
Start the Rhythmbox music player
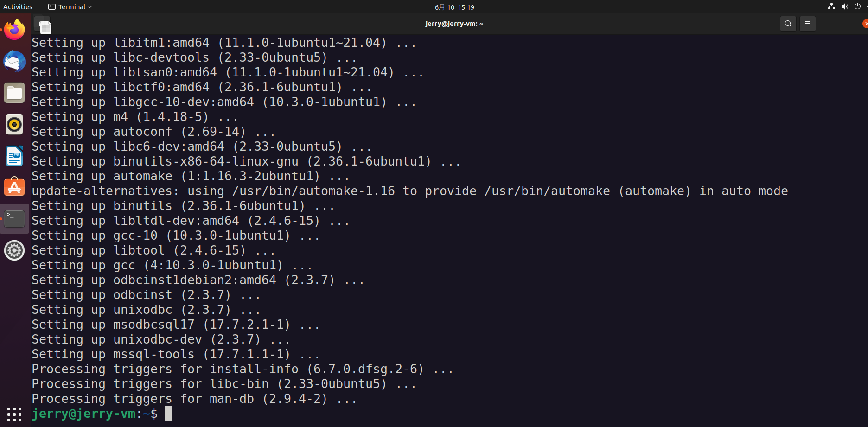(14, 124)
